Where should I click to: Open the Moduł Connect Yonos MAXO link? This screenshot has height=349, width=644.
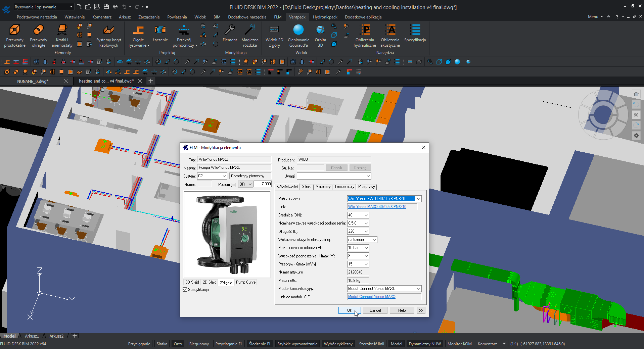pos(371,297)
